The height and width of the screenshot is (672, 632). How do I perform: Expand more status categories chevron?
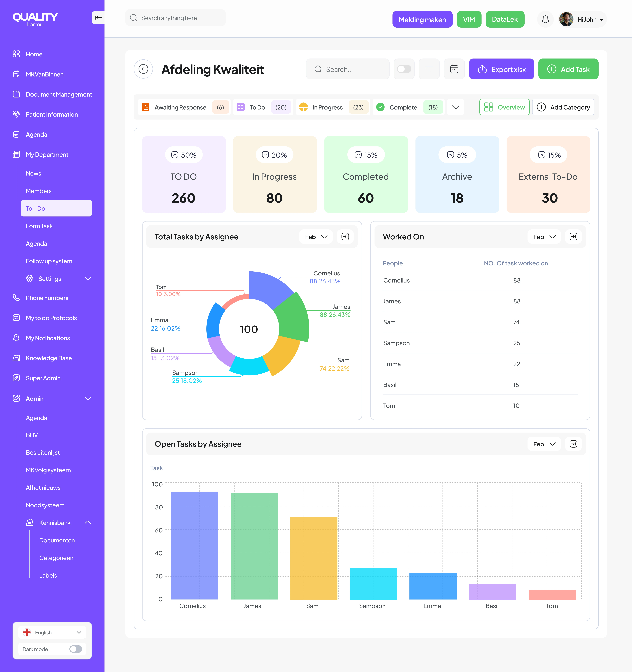[456, 107]
